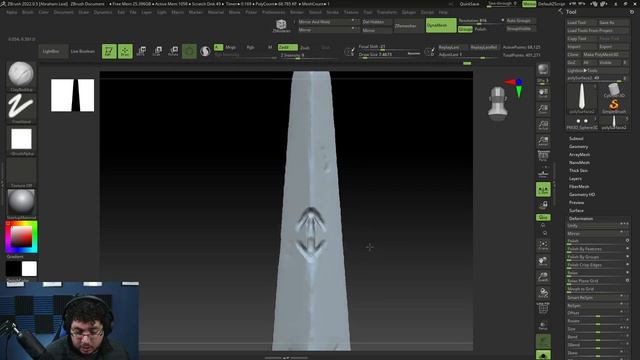640x360 pixels.
Task: Expand the NanoMesh section
Action: pyautogui.click(x=579, y=162)
